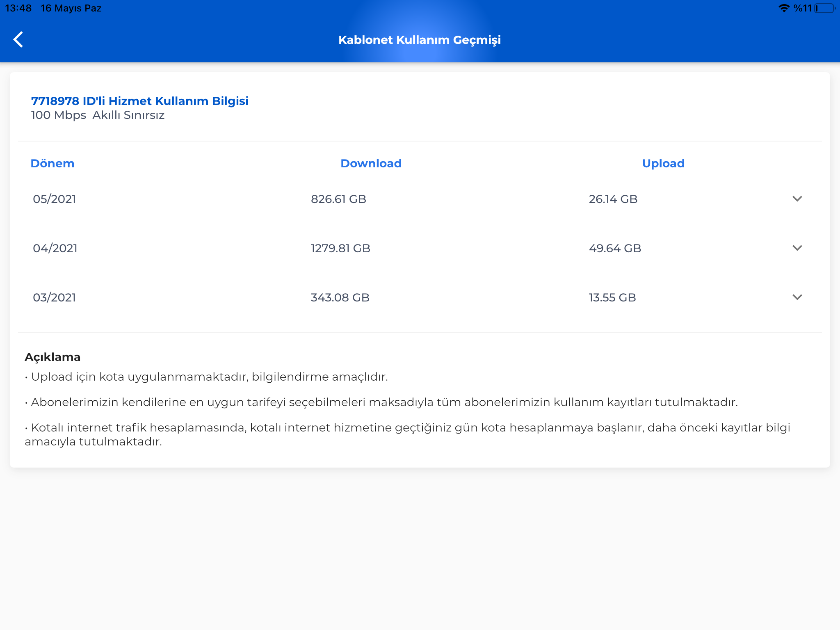Expand the 04/2021 usage row chevron

797,248
